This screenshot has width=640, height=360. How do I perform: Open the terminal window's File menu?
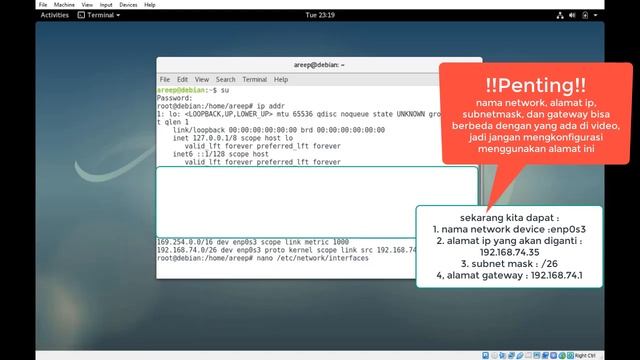(165, 80)
